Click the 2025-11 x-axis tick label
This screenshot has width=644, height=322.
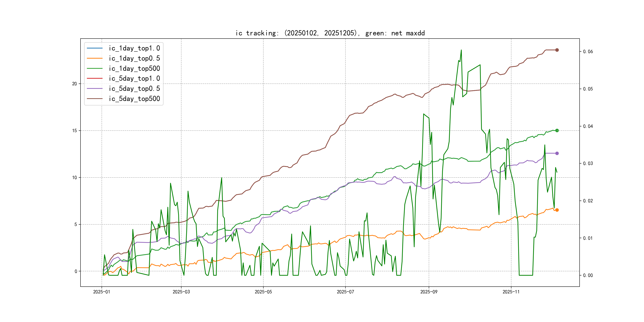tap(511, 292)
